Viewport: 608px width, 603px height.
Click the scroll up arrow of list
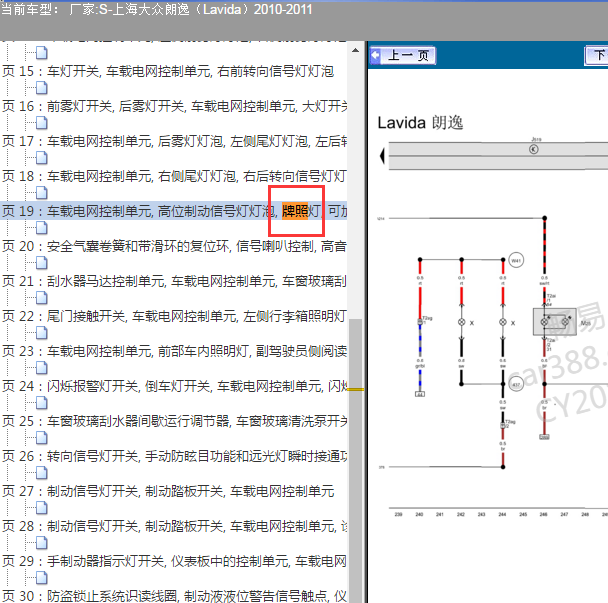pos(355,50)
